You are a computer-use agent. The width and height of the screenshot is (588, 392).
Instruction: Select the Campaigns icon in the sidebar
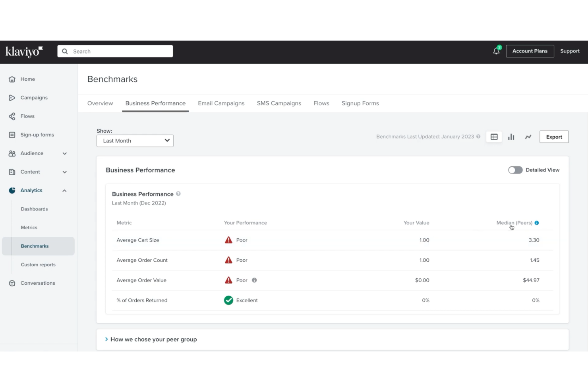[12, 97]
